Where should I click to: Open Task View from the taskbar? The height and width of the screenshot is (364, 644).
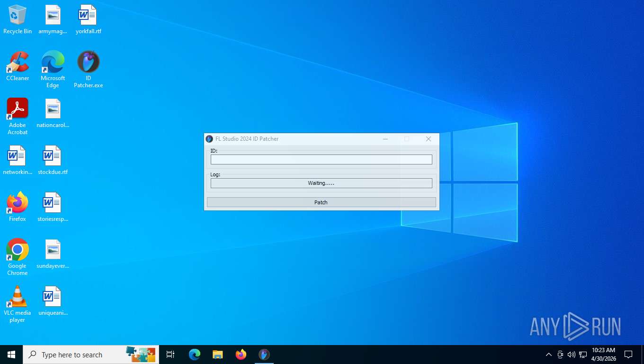pos(170,355)
